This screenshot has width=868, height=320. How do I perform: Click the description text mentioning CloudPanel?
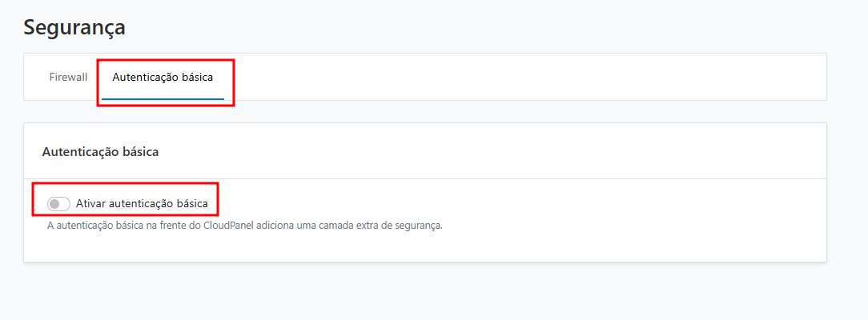point(244,226)
